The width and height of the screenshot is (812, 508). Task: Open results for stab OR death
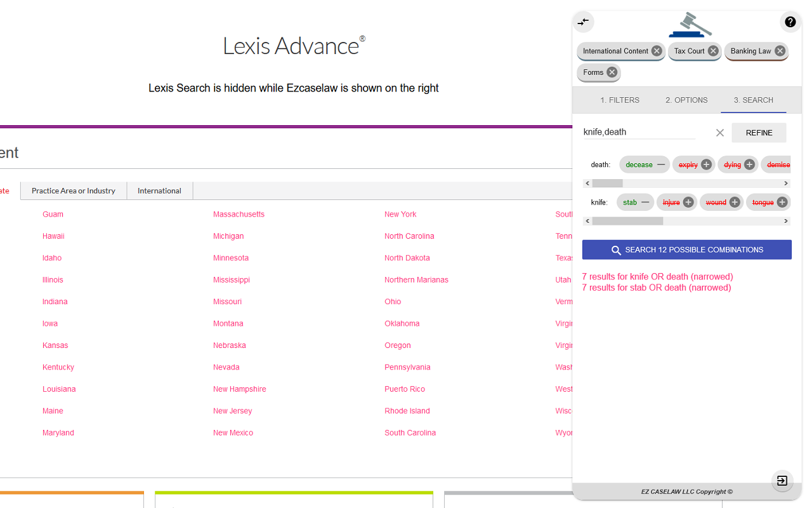657,288
